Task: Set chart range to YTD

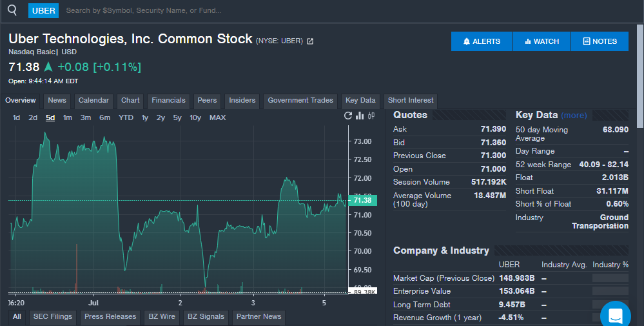Action: pyautogui.click(x=126, y=117)
